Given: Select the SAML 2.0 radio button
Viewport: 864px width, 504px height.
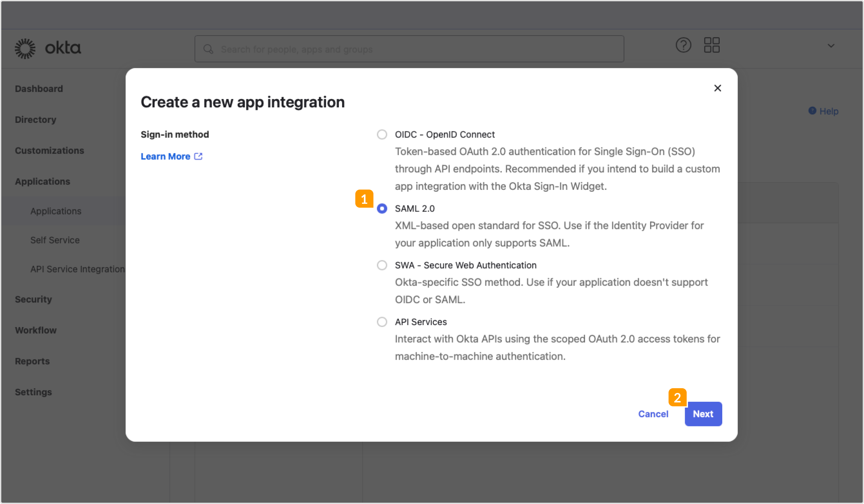Looking at the screenshot, I should (382, 208).
